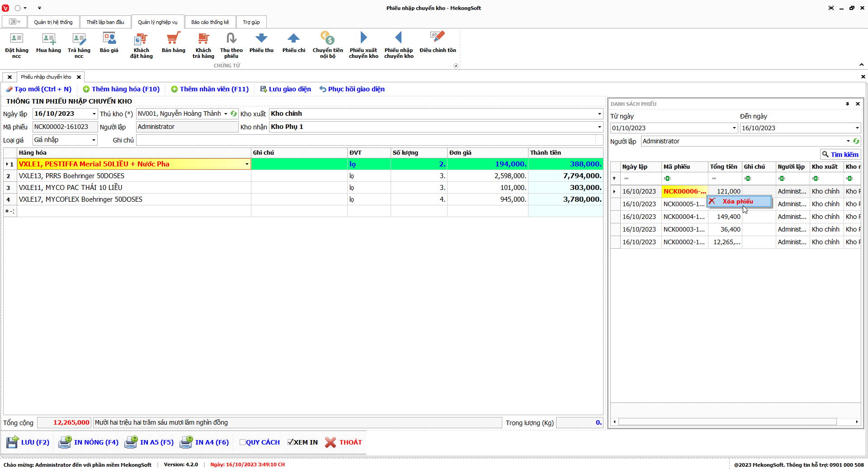Image resolution: width=868 pixels, height=469 pixels.
Task: Open the Từ ngày date picker
Action: pyautogui.click(x=734, y=128)
